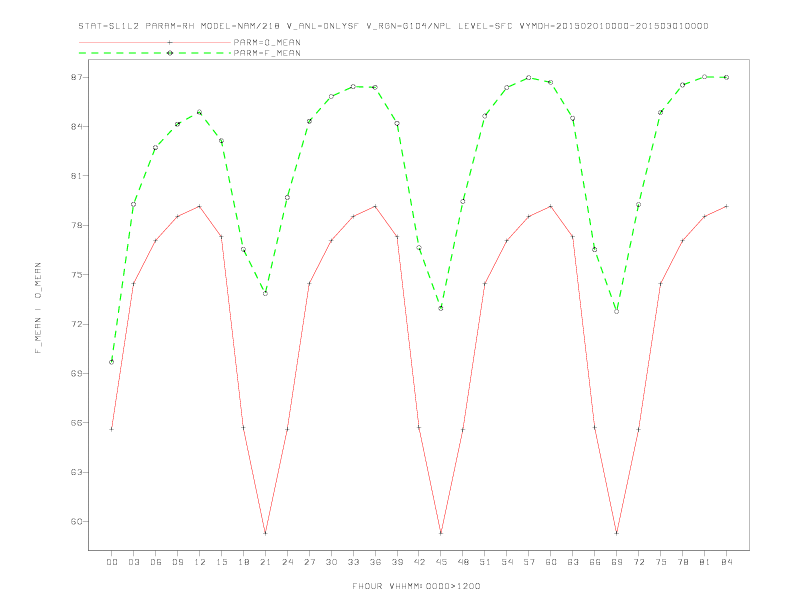
Task: Click the red O_MEAN legend line sample
Action: pyautogui.click(x=155, y=42)
